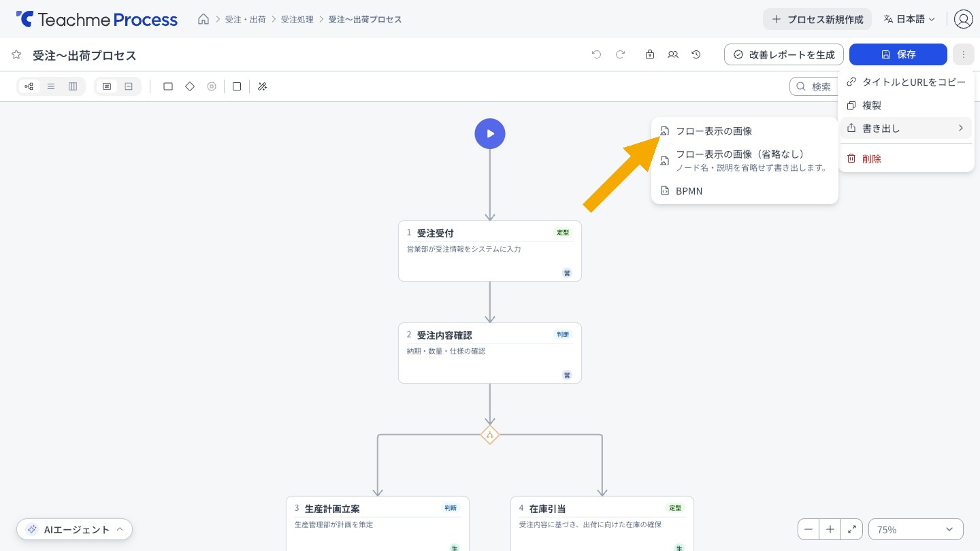Open the version history clock icon
The height and width of the screenshot is (551, 980).
(696, 54)
